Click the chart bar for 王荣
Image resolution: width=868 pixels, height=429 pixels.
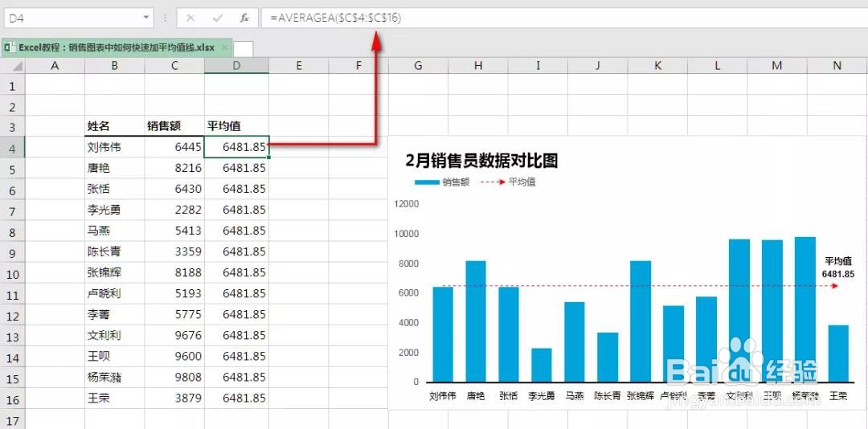[x=838, y=353]
